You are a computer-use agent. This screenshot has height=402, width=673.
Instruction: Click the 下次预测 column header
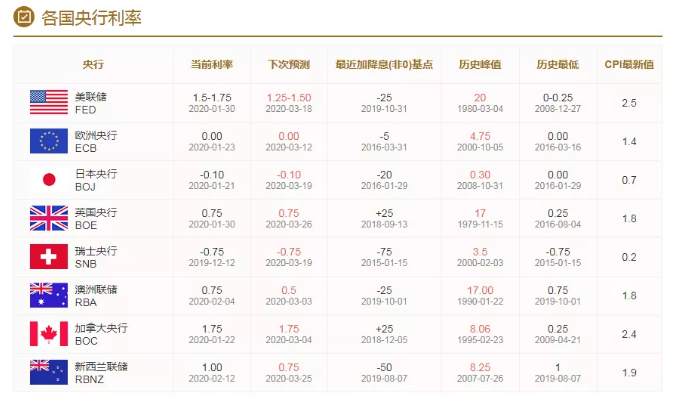pos(289,65)
